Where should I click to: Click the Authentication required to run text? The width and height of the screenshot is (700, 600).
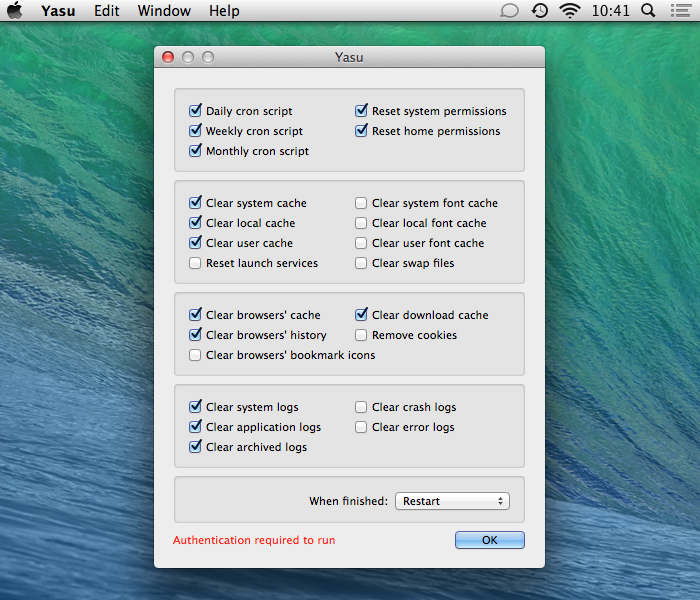[254, 540]
